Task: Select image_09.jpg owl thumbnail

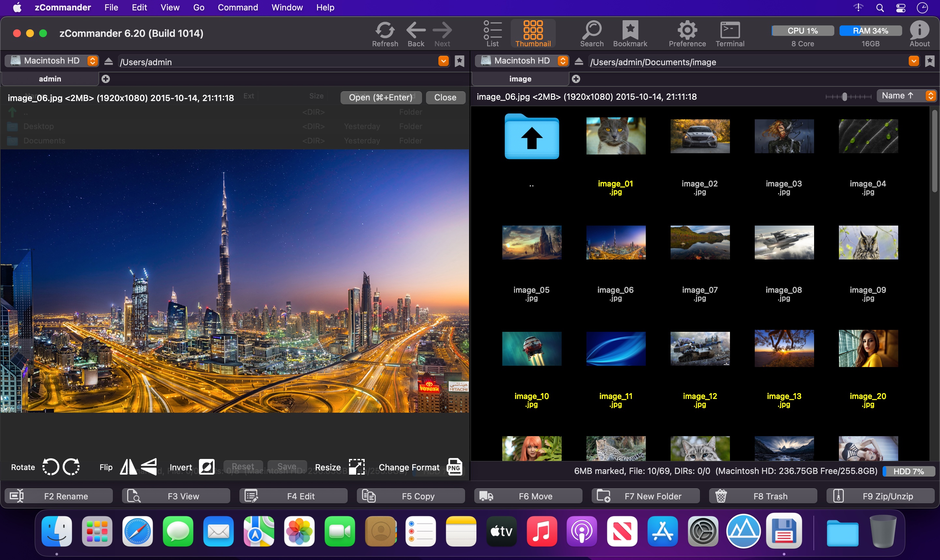Action: point(868,243)
